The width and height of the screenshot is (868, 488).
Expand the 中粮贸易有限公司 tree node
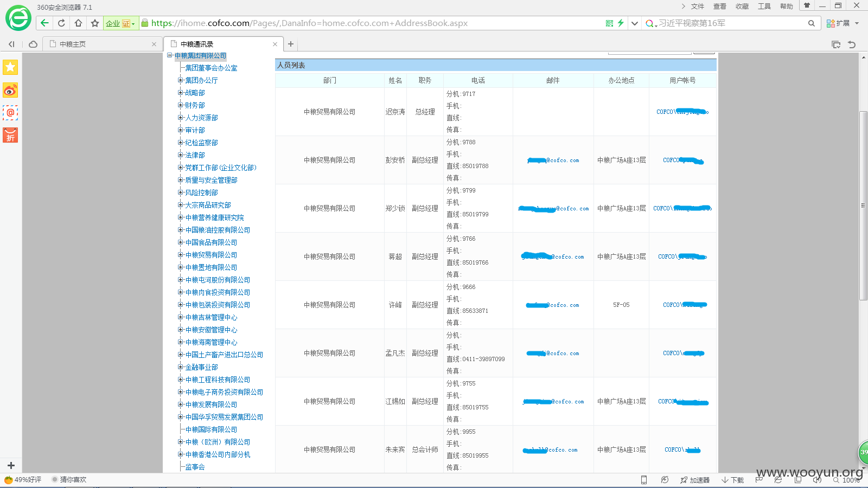pos(181,255)
